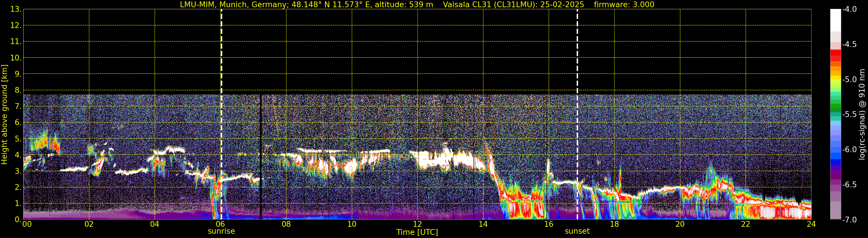Click the white dashed sunrise line in the plot
The image size is (868, 238).
click(221, 114)
